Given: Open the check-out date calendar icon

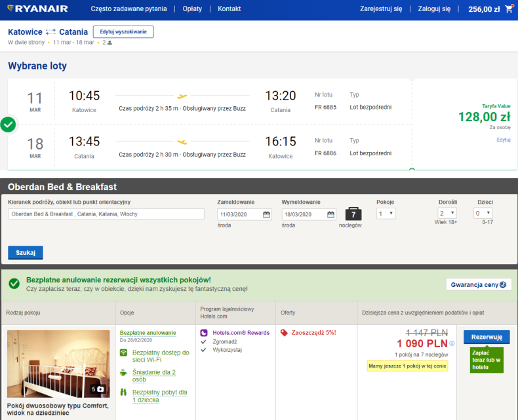Looking at the screenshot, I should (330, 215).
